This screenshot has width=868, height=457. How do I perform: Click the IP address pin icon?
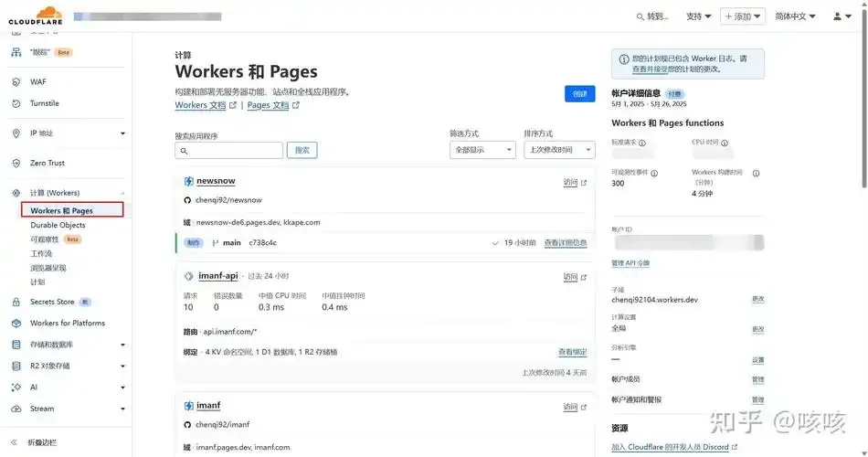point(16,133)
